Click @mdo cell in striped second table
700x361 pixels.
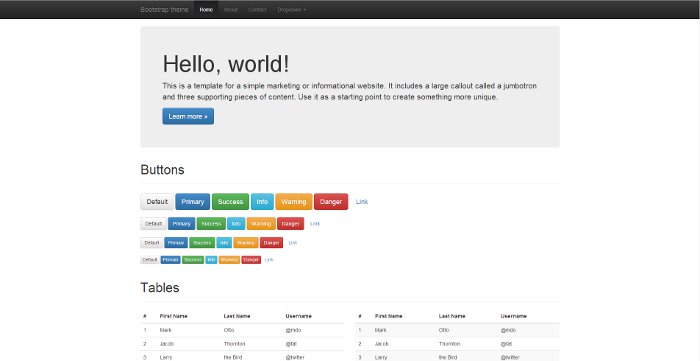click(x=508, y=330)
